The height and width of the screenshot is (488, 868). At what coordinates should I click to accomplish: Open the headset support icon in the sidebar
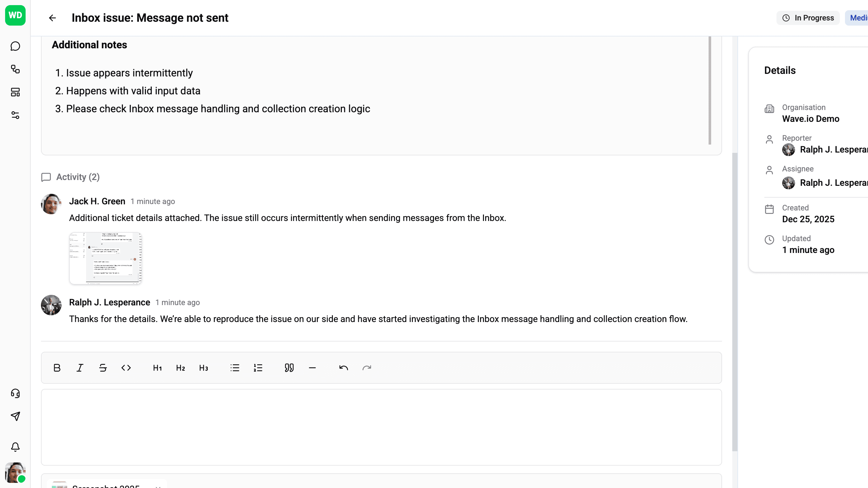click(15, 393)
